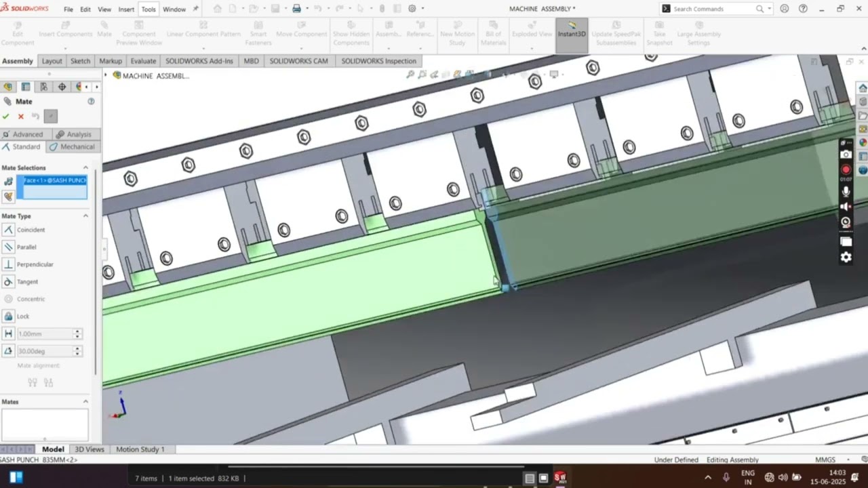Confirm the mate with green checkmark

6,117
